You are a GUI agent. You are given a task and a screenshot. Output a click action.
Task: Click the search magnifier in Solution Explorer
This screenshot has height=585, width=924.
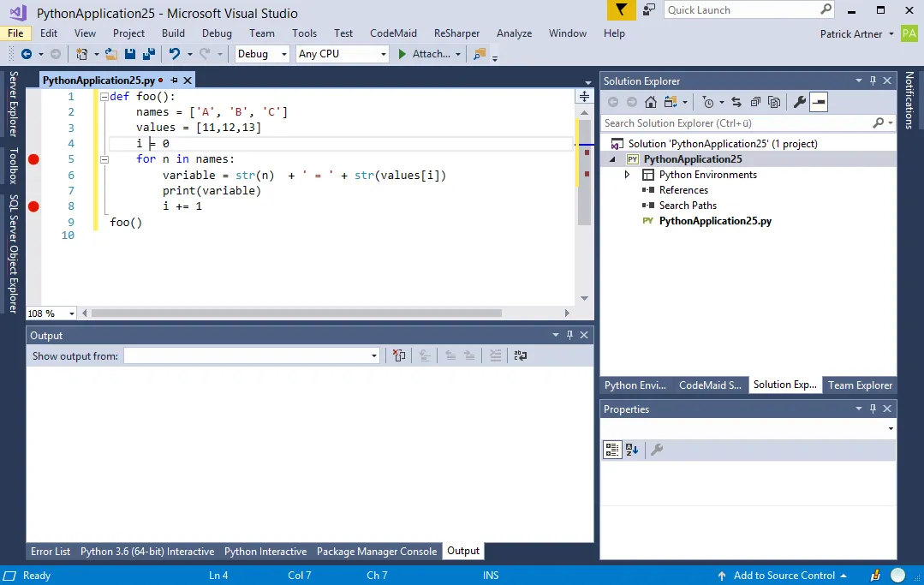878,122
